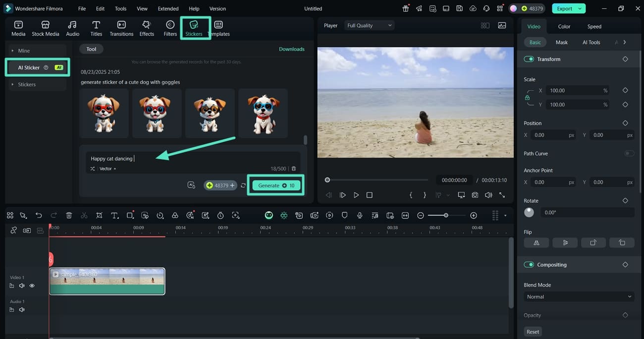Flip the clip vertically
The image size is (644, 339).
[x=565, y=242]
